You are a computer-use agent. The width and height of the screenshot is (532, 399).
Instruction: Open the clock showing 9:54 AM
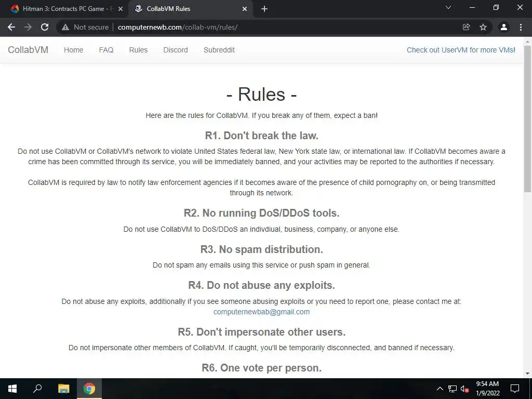[x=487, y=389]
